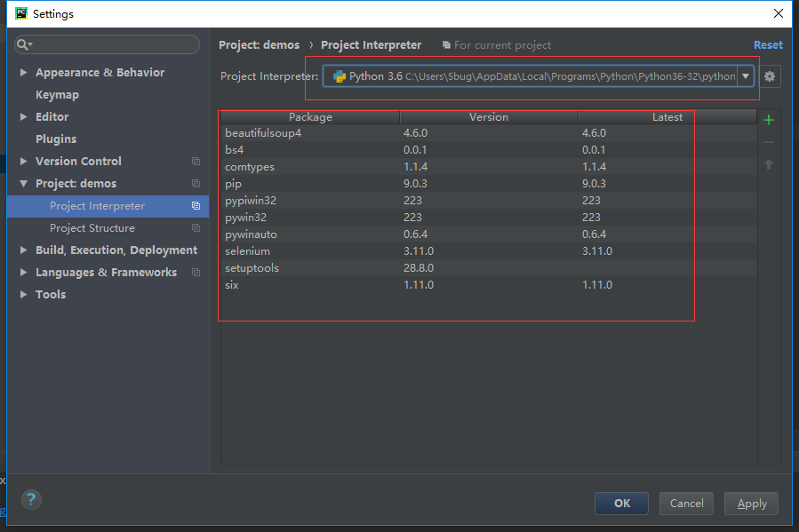Click the Reset link
Image resolution: width=799 pixels, height=532 pixels.
(768, 44)
